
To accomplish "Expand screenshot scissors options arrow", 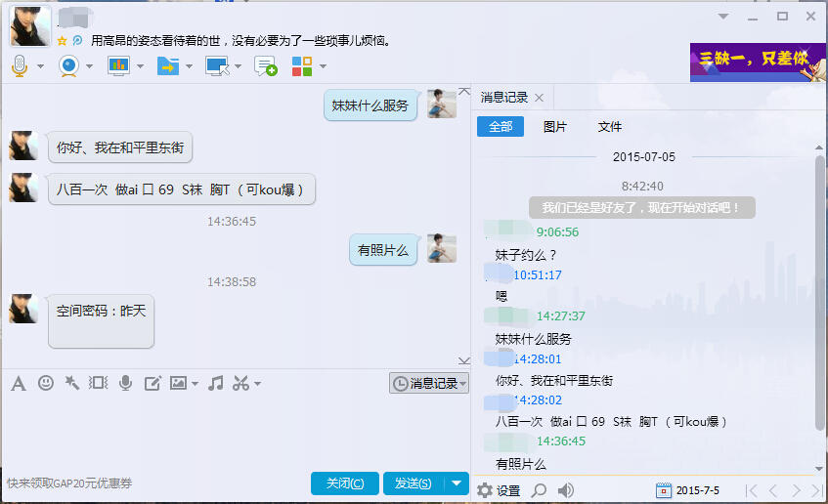I will (x=257, y=384).
